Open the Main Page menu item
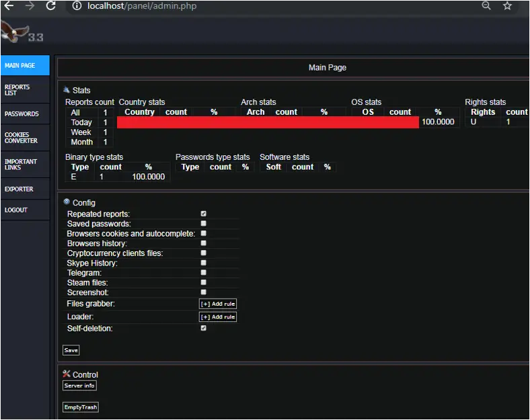The image size is (530, 420). pos(25,65)
